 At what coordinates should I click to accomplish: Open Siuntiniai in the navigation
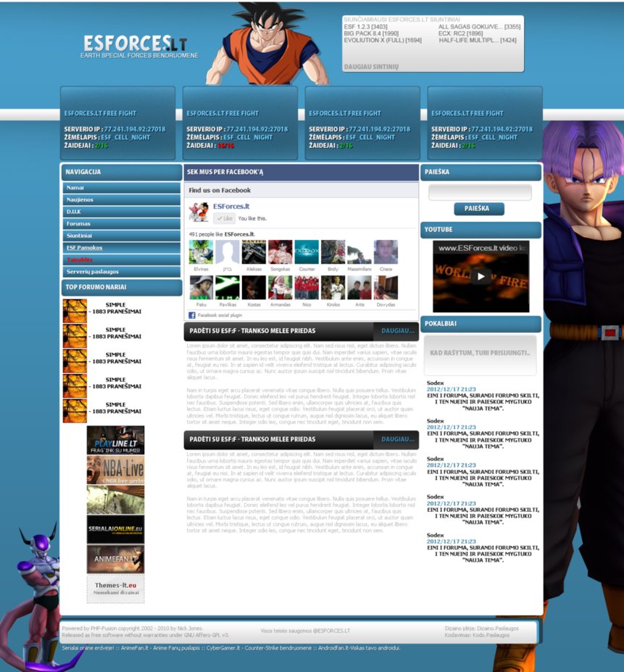pos(122,236)
